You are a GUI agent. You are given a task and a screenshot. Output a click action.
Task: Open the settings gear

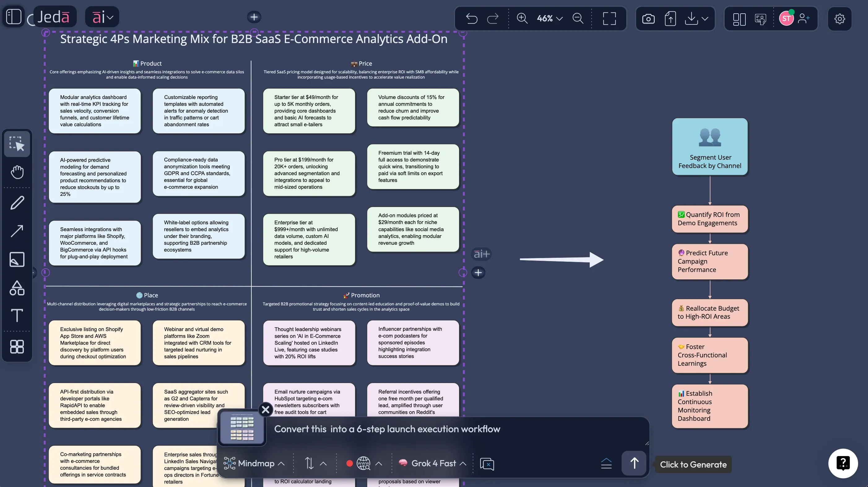839,19
